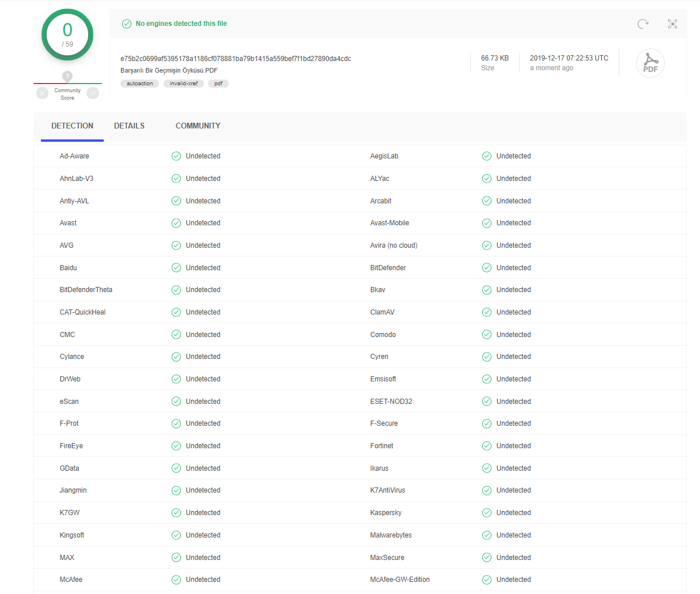Click the AVG engine name
This screenshot has width=700, height=594.
point(67,245)
